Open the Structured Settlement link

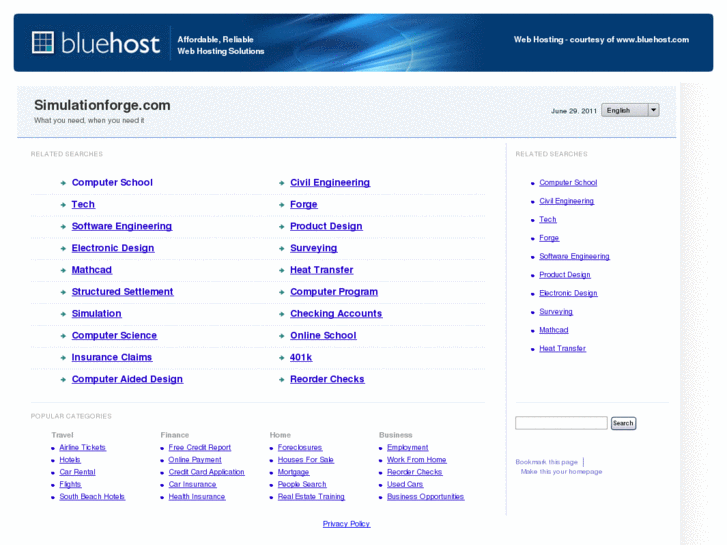(x=122, y=292)
